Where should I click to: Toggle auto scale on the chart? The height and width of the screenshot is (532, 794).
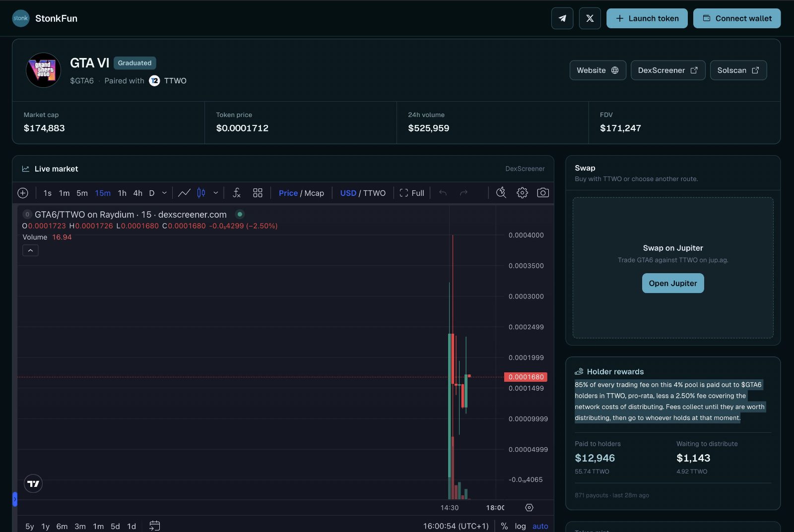(x=540, y=526)
